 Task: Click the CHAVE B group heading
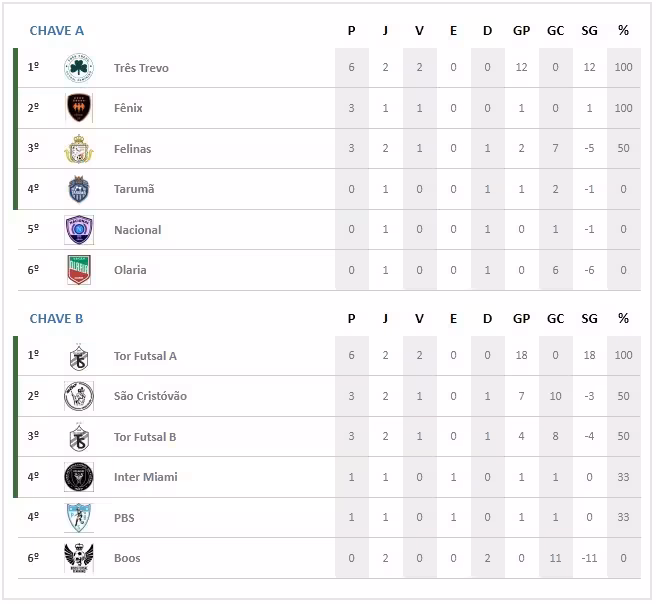coord(57,319)
